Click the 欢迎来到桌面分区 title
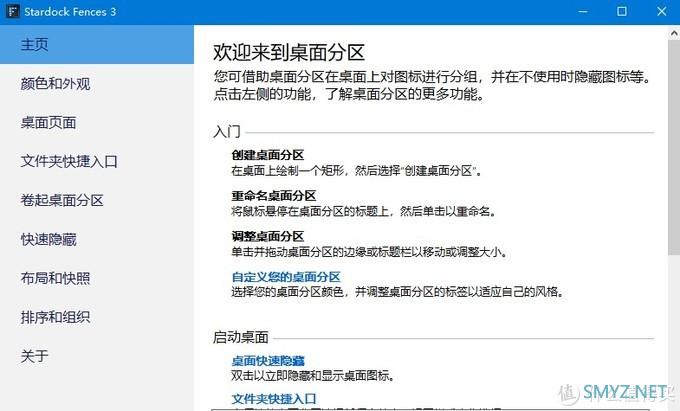This screenshot has width=680, height=411. click(x=288, y=52)
